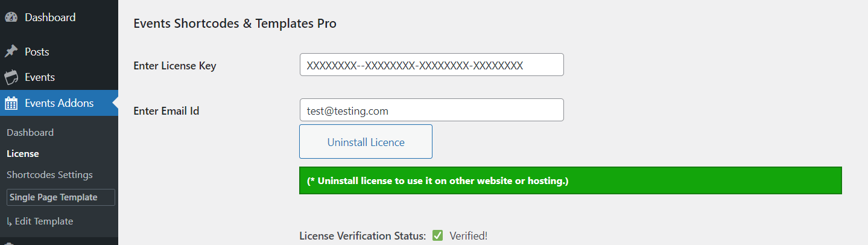The width and height of the screenshot is (868, 245).
Task: Click the Posts pushpin icon
Action: [11, 52]
